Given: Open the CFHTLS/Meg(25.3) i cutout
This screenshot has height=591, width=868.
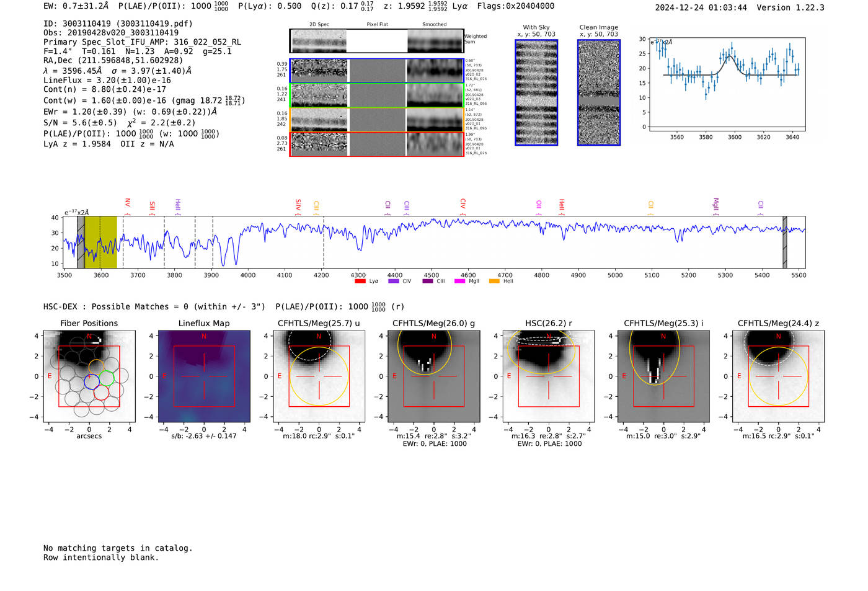Looking at the screenshot, I should coord(663,376).
